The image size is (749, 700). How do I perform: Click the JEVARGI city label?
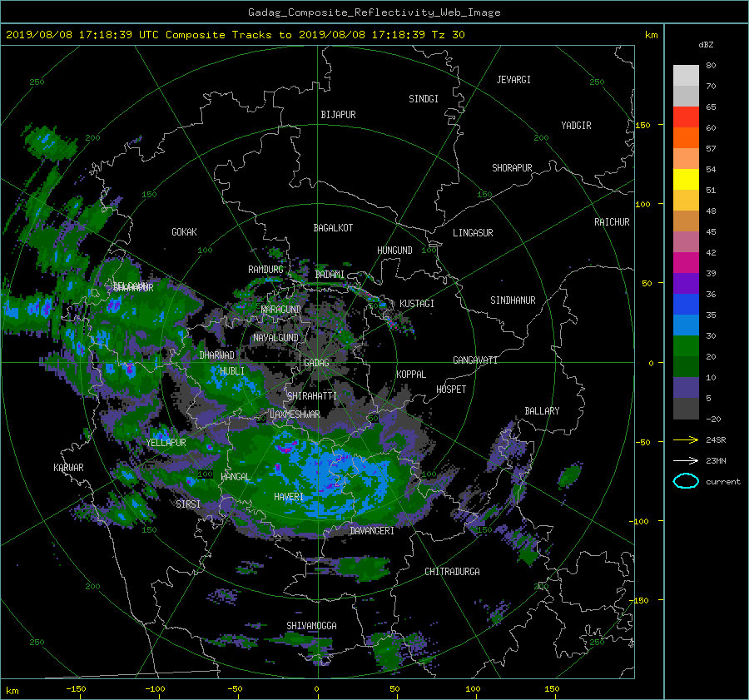[x=513, y=80]
